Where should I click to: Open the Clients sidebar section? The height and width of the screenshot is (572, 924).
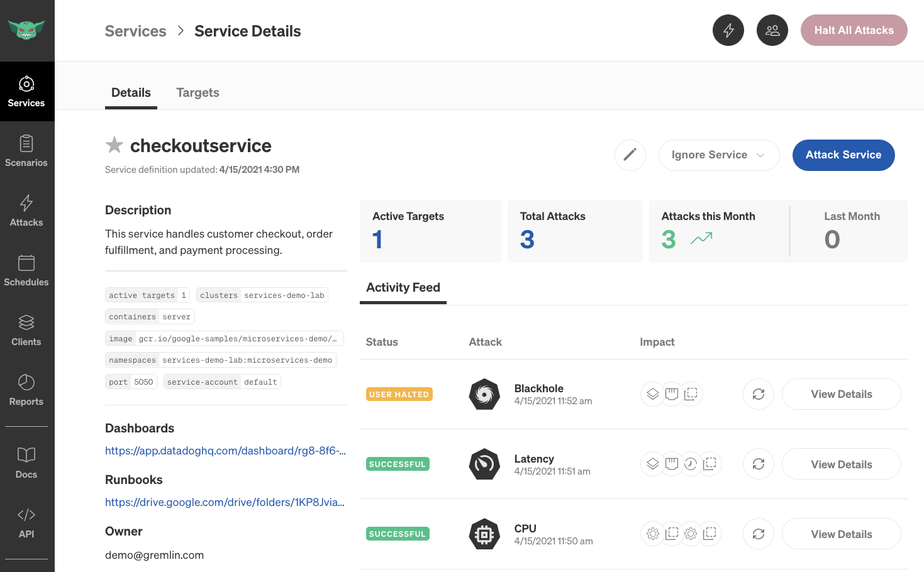coord(26,331)
